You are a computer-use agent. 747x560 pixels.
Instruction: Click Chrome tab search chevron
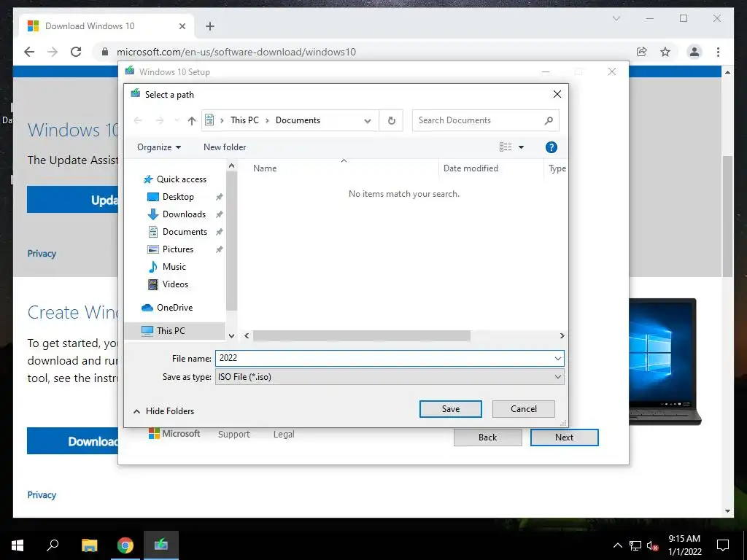click(x=616, y=18)
